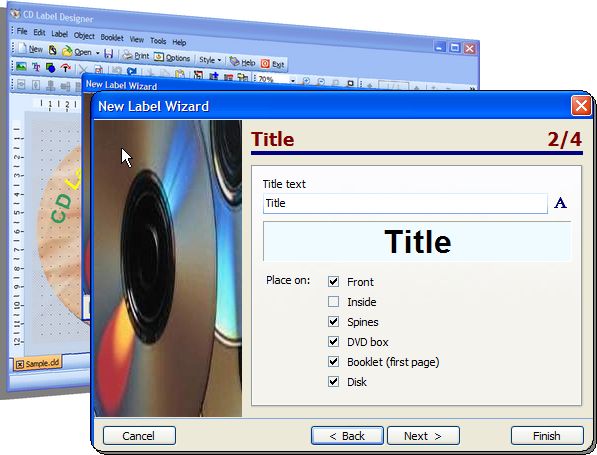Select the circular text tool icon
The width and height of the screenshot is (597, 455).
click(x=66, y=69)
